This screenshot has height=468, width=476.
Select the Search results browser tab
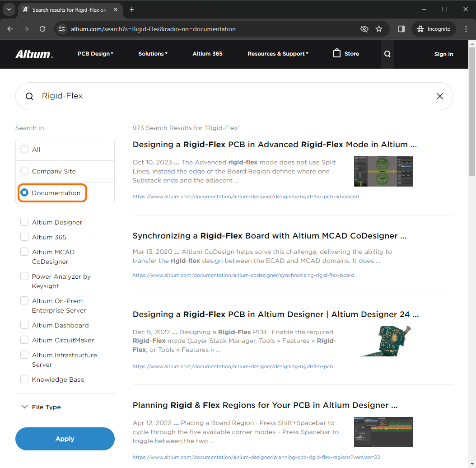click(70, 10)
